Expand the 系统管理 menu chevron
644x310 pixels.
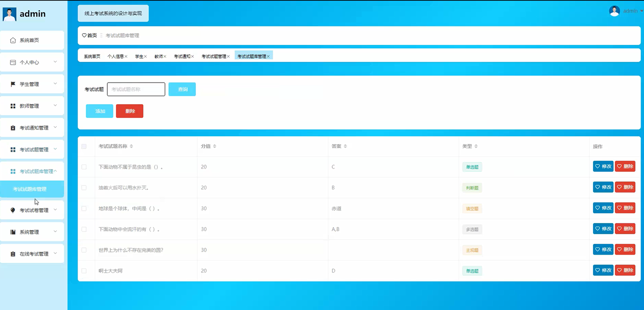pos(55,231)
